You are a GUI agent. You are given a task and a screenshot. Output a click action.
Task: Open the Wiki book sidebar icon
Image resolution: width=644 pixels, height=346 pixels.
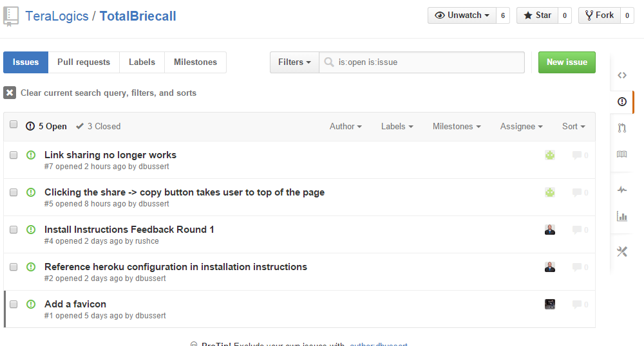click(621, 154)
